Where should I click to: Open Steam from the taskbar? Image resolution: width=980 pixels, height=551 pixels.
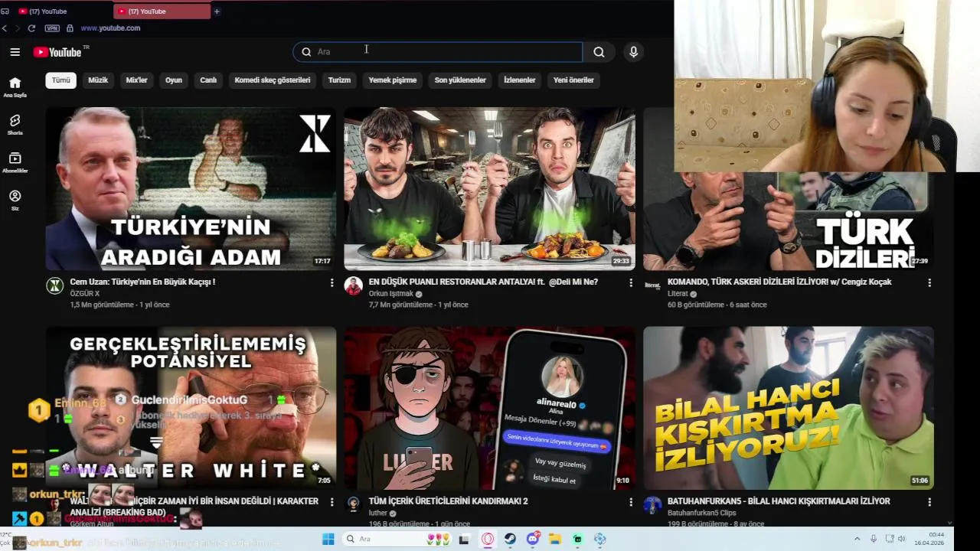pyautogui.click(x=510, y=539)
